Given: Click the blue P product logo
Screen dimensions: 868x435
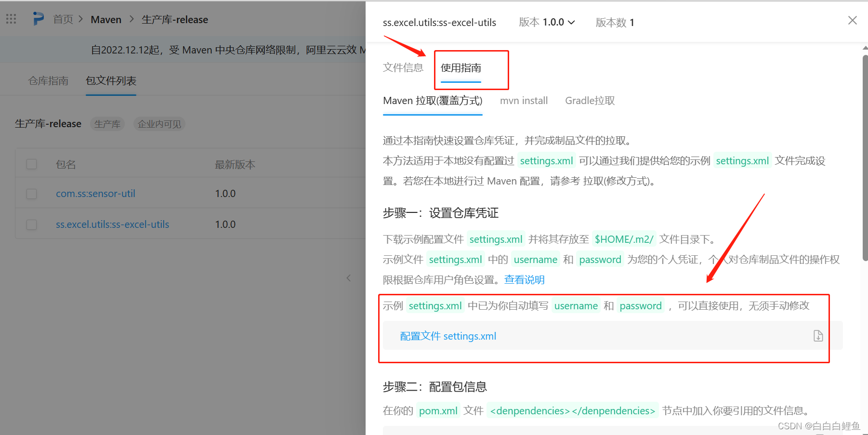Looking at the screenshot, I should tap(38, 19).
